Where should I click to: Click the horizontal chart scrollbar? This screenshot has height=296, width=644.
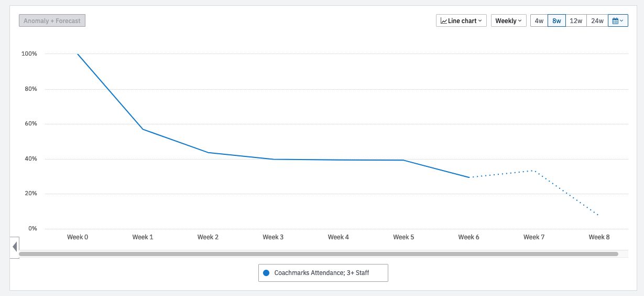(x=319, y=254)
